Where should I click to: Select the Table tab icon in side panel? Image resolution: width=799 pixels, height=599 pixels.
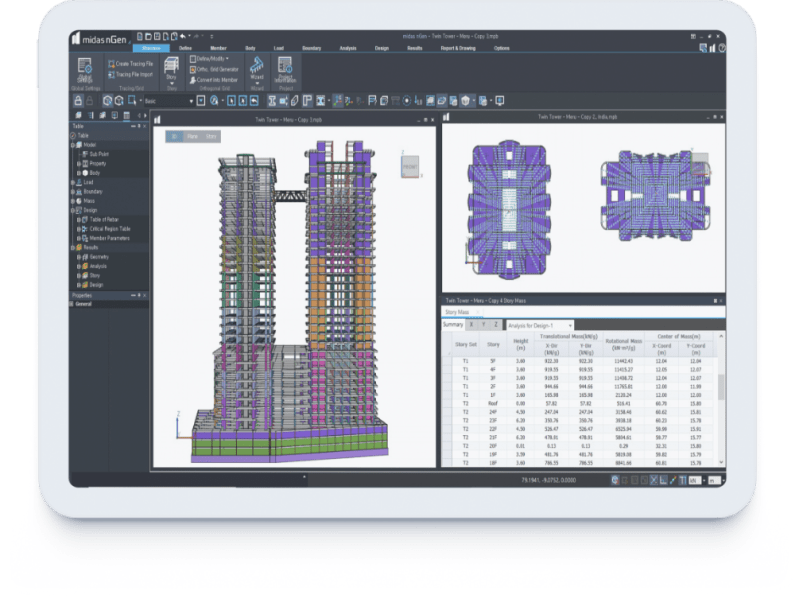[x=126, y=116]
